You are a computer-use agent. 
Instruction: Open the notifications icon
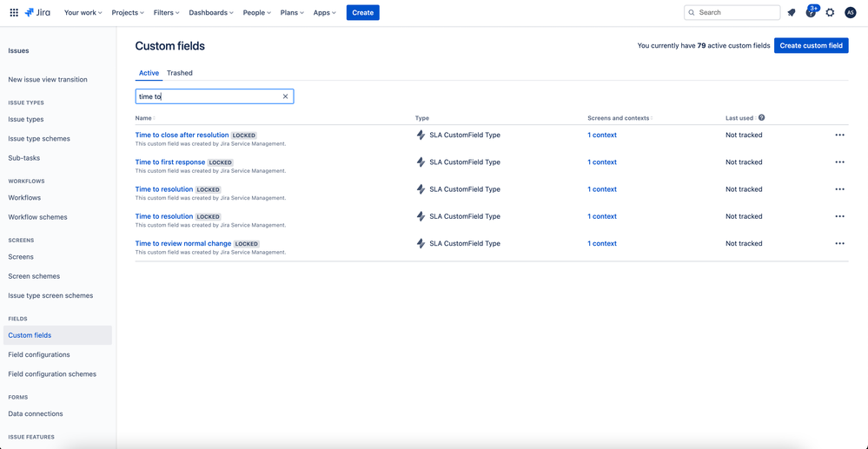(792, 12)
